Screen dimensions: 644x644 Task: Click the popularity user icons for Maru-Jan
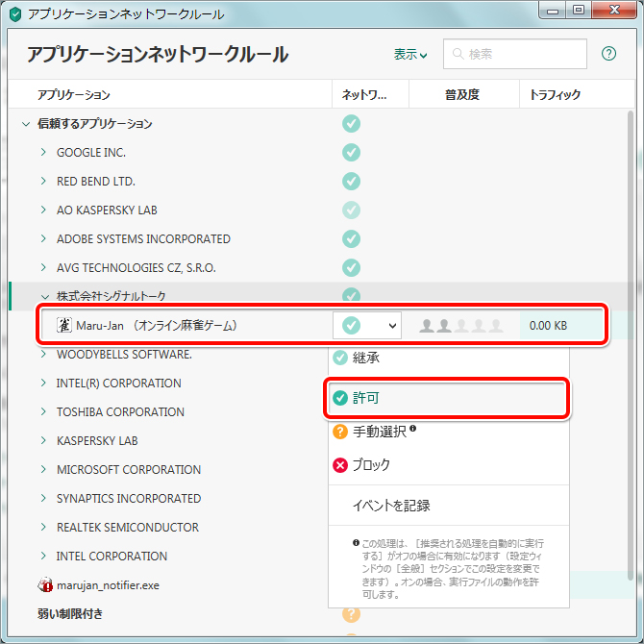pos(460,326)
